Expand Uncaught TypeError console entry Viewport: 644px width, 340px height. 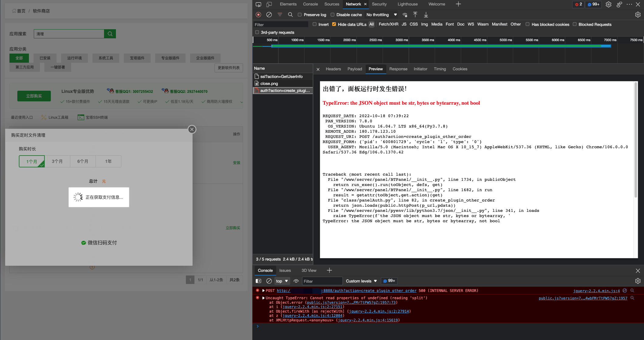pyautogui.click(x=263, y=298)
